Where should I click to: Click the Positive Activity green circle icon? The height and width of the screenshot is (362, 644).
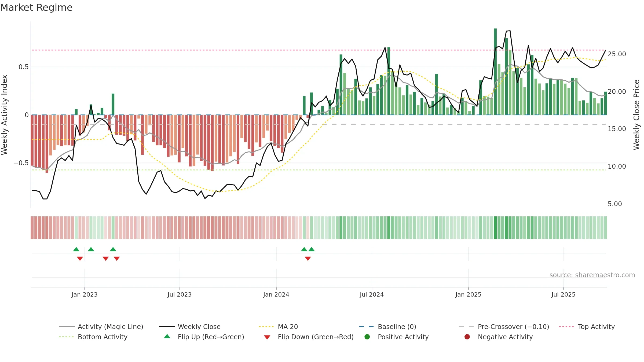click(x=367, y=337)
